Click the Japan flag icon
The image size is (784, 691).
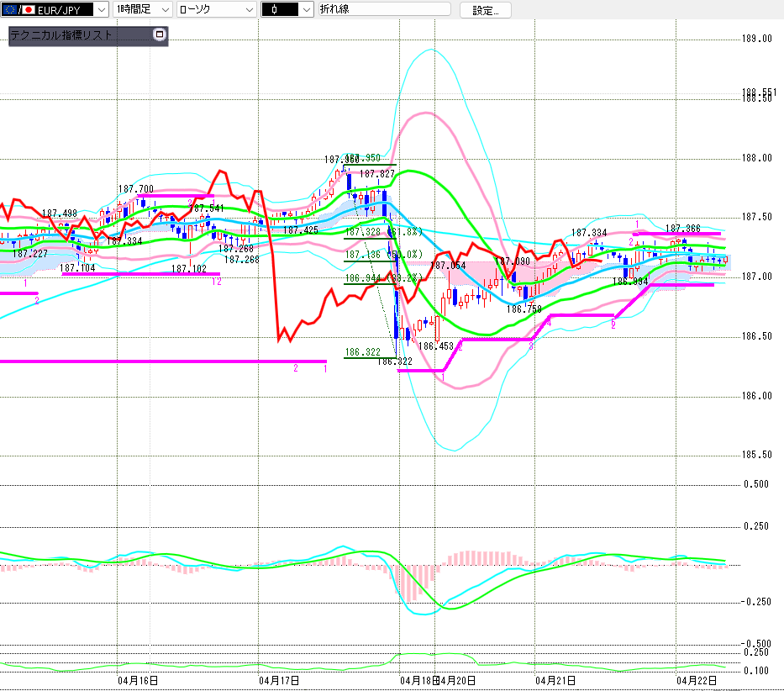pyautogui.click(x=29, y=10)
